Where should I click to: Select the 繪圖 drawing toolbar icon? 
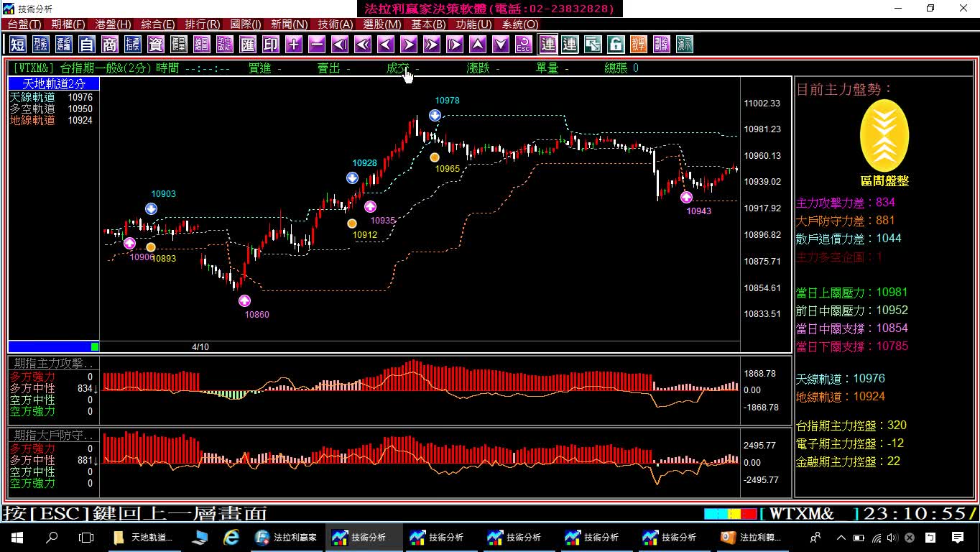point(202,45)
